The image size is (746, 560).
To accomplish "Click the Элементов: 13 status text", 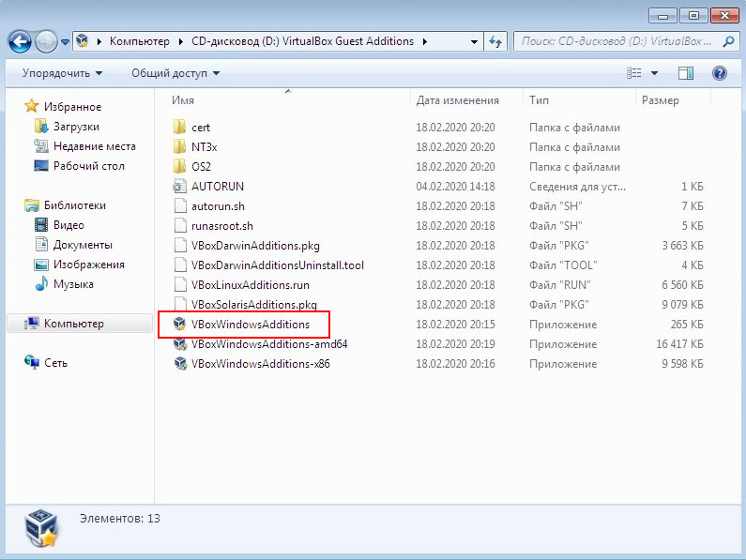I will click(120, 518).
